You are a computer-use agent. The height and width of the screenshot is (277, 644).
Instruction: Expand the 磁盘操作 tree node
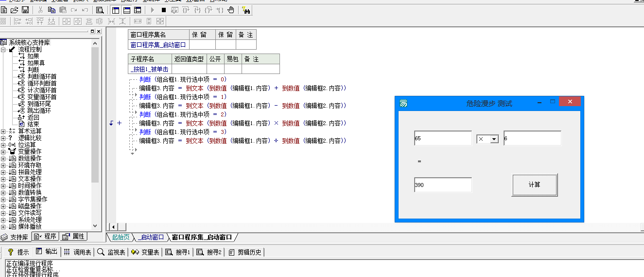coord(3,206)
